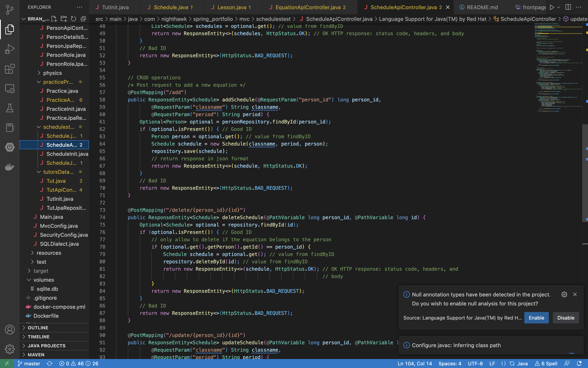Dismiss the null annotation notification
588x368 pixels.
click(575, 294)
